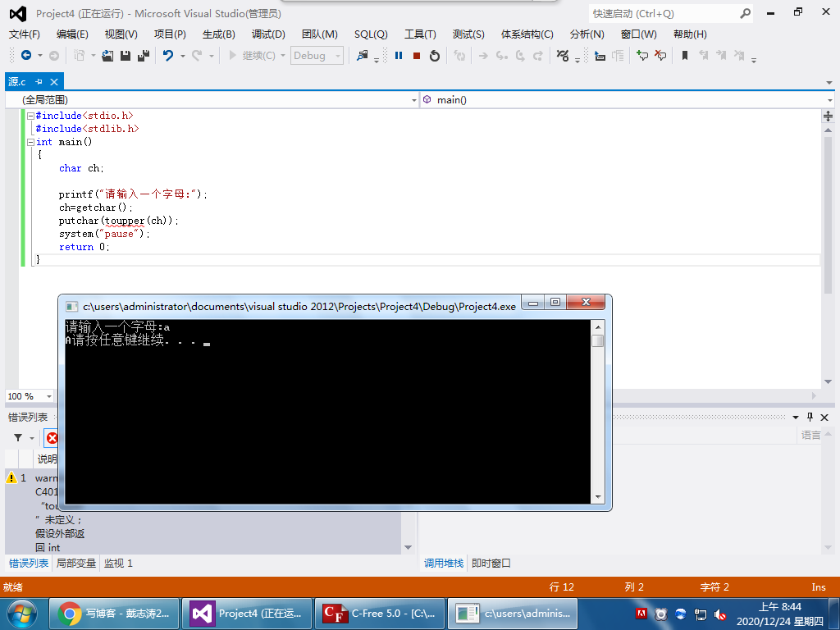840x630 pixels.
Task: Restart debugging with circular arrow icon
Action: click(x=435, y=55)
